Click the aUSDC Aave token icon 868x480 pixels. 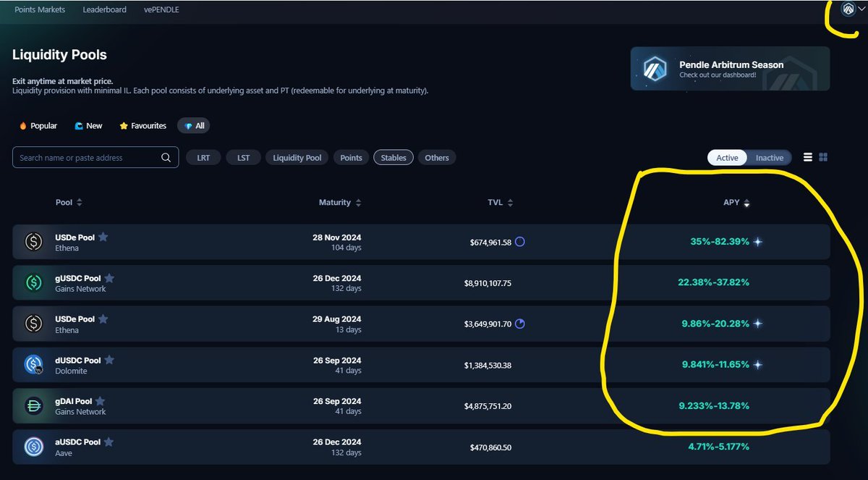(33, 447)
